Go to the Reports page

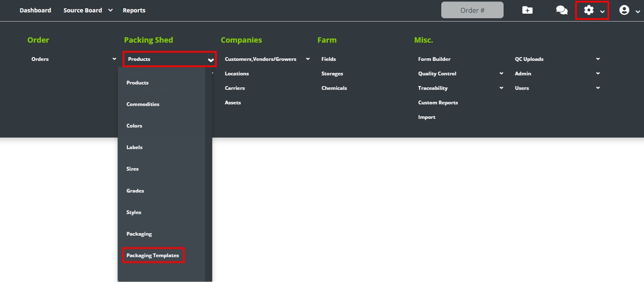tap(134, 10)
